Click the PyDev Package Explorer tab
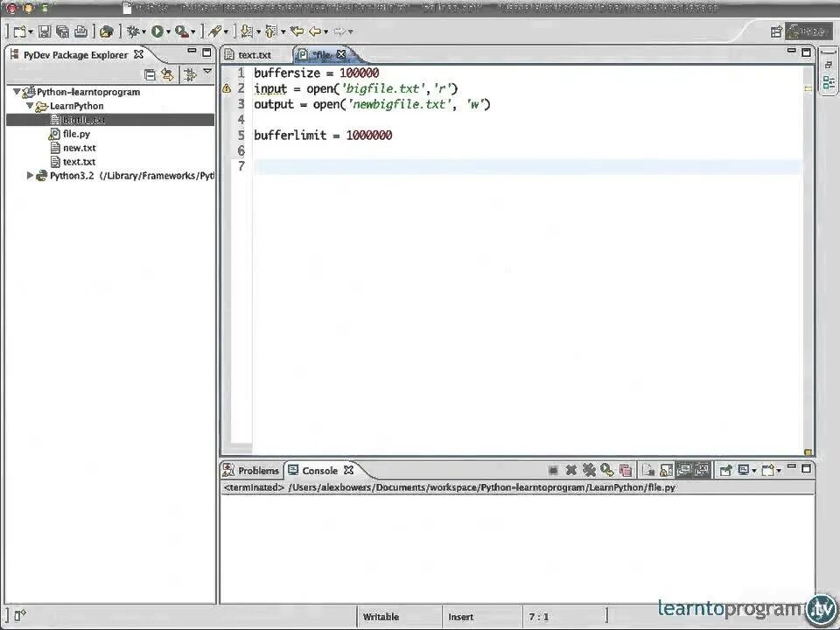 75,54
